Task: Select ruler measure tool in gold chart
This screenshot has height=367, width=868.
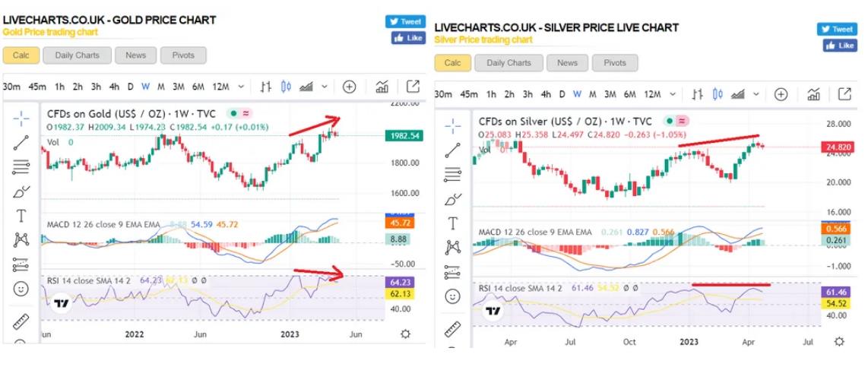Action: tap(21, 321)
